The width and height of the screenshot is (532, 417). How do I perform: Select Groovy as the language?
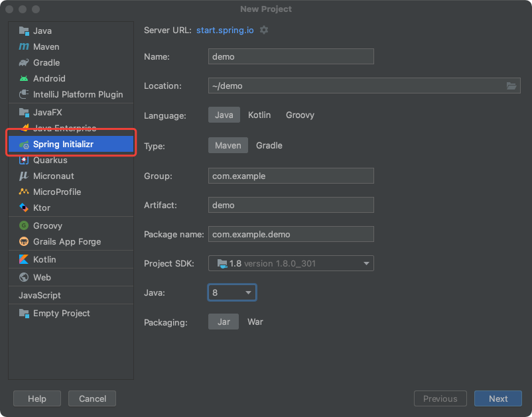tap(300, 115)
